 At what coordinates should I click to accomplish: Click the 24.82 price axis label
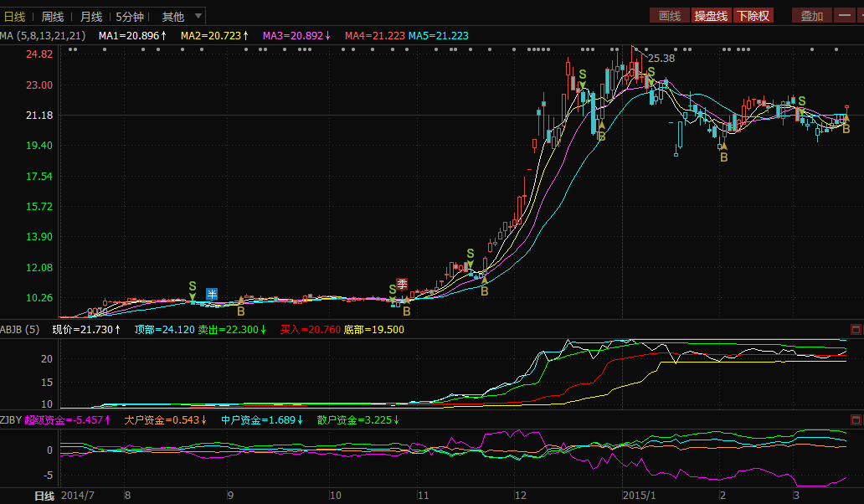tap(39, 54)
